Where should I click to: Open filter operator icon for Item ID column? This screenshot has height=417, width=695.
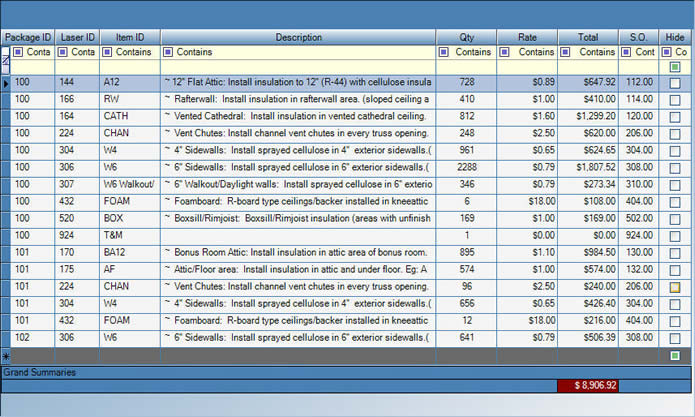click(x=107, y=52)
